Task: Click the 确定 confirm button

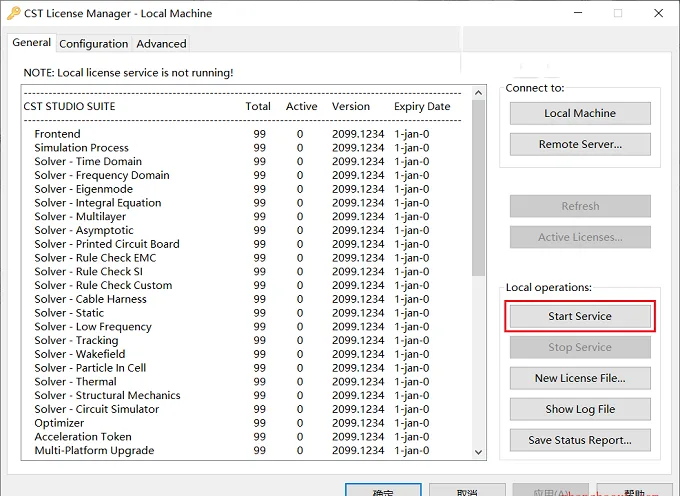Action: pyautogui.click(x=383, y=491)
